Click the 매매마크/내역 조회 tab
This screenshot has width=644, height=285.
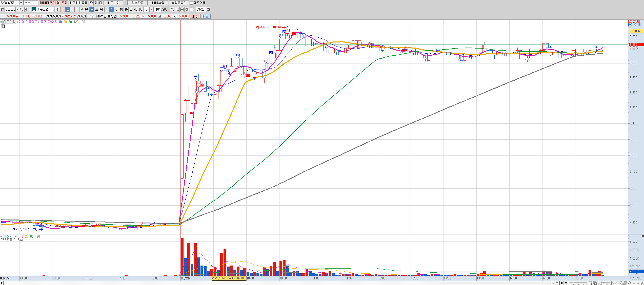tap(53, 3)
